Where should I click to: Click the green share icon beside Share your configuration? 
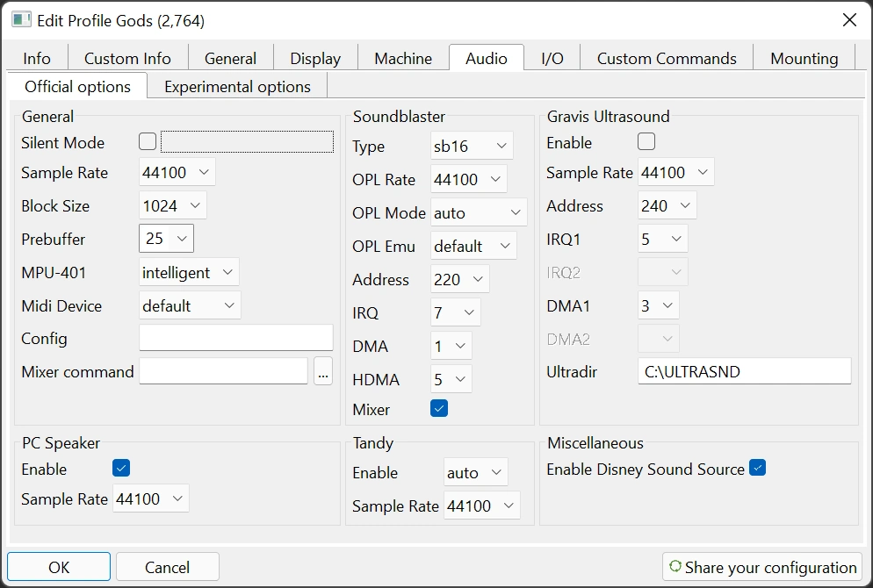pyautogui.click(x=675, y=567)
